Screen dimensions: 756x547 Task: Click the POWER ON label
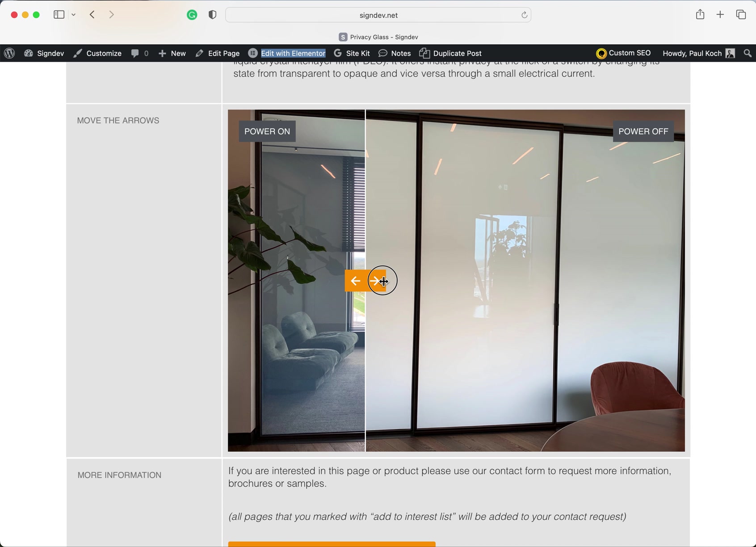point(267,131)
